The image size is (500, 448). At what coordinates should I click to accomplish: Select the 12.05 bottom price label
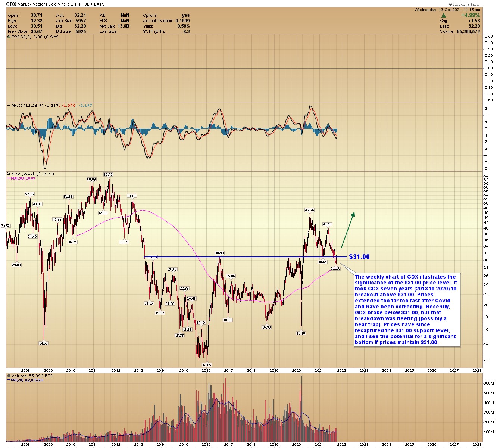click(207, 365)
